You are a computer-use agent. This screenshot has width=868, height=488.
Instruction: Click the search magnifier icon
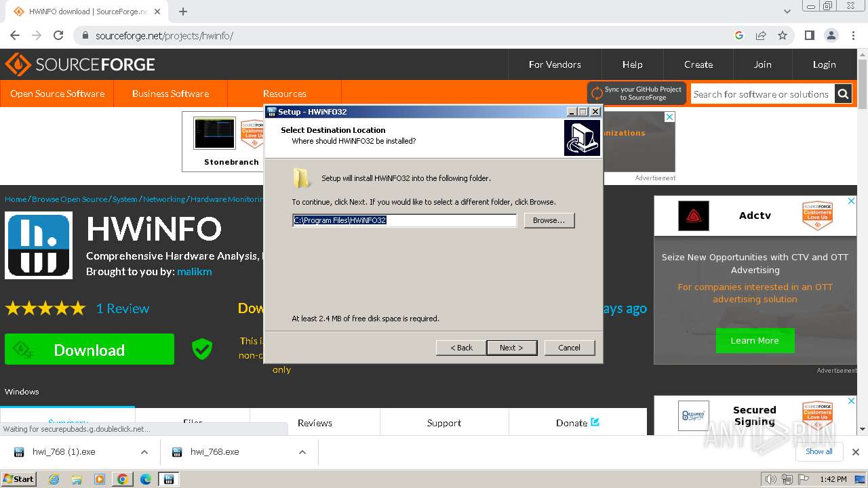coord(843,94)
